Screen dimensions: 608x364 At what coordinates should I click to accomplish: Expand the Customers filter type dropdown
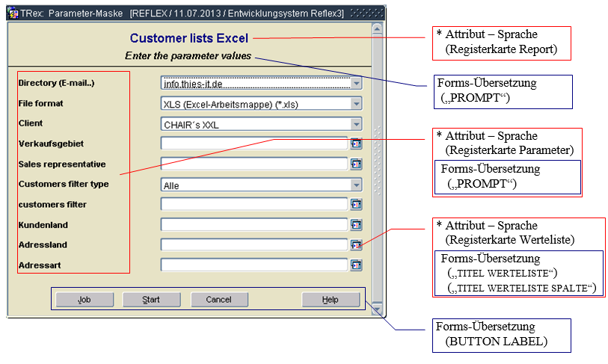pyautogui.click(x=356, y=185)
